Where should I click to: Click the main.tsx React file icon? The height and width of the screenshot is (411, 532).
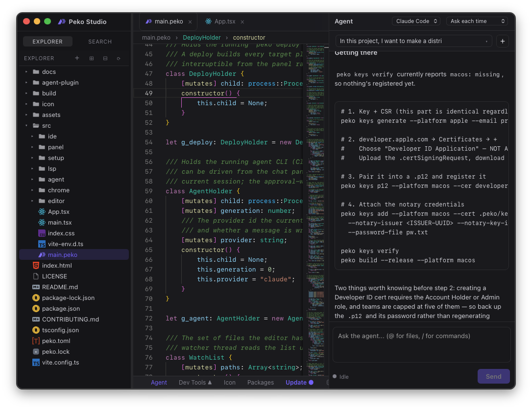(42, 223)
